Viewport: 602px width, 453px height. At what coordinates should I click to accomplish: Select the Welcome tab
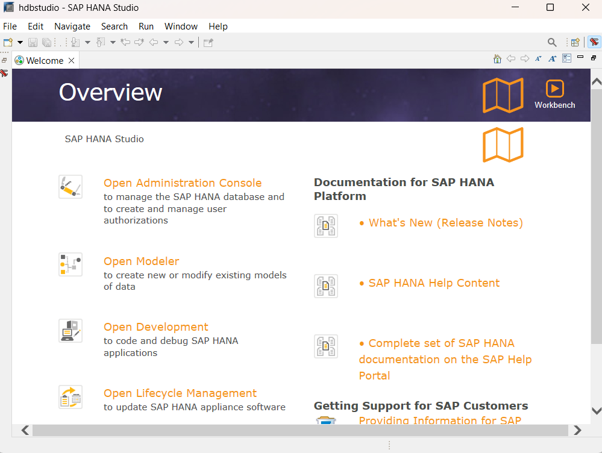point(45,61)
